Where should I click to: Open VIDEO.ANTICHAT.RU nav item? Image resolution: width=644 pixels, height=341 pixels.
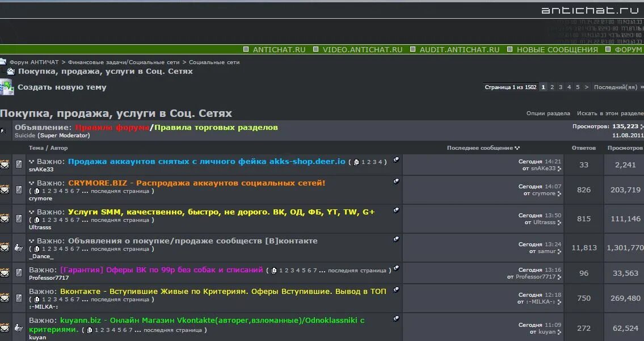click(362, 50)
